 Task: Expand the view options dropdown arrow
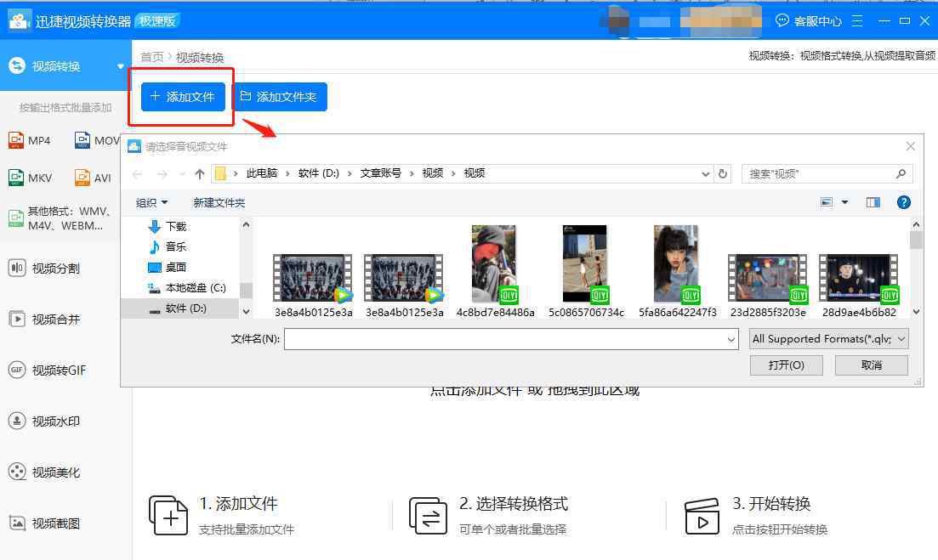(x=844, y=202)
